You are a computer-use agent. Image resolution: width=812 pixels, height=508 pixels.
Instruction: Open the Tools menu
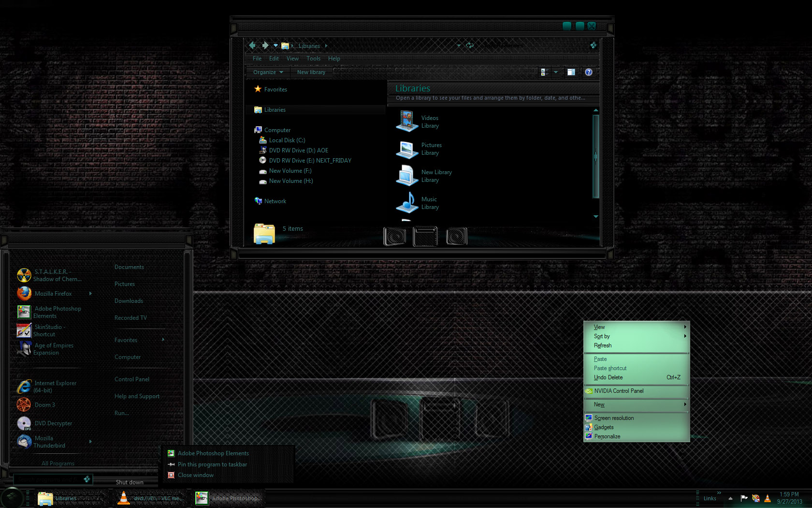(313, 59)
